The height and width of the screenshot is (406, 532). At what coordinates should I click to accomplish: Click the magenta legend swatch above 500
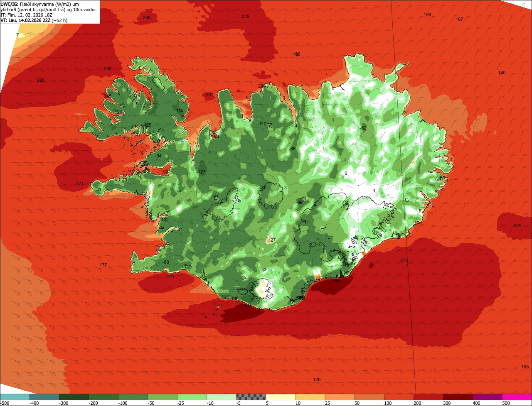click(x=517, y=396)
